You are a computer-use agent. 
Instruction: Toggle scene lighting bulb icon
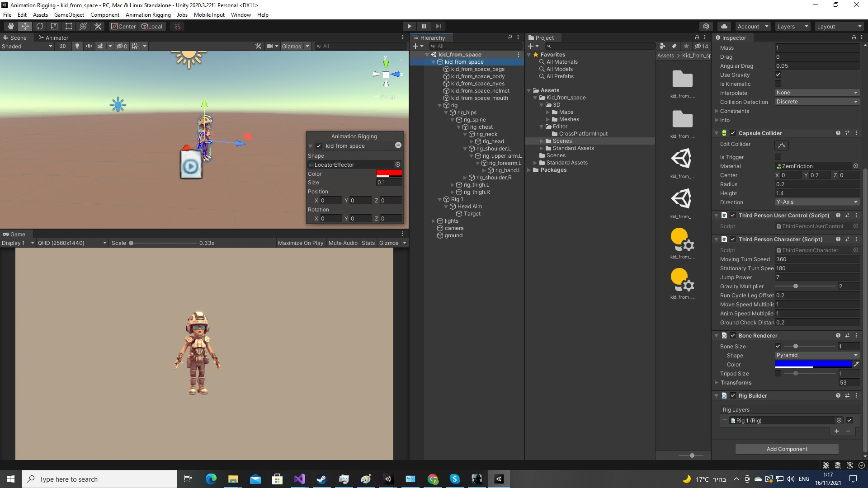(77, 46)
